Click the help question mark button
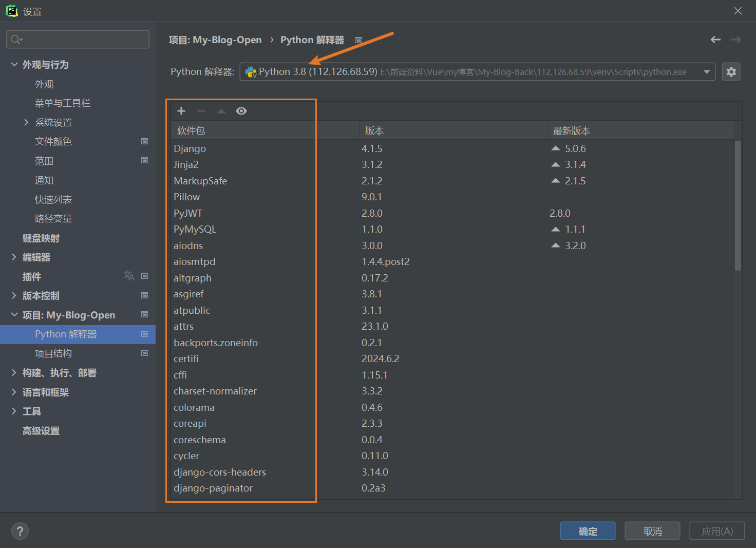Viewport: 756px width, 548px height. (20, 531)
